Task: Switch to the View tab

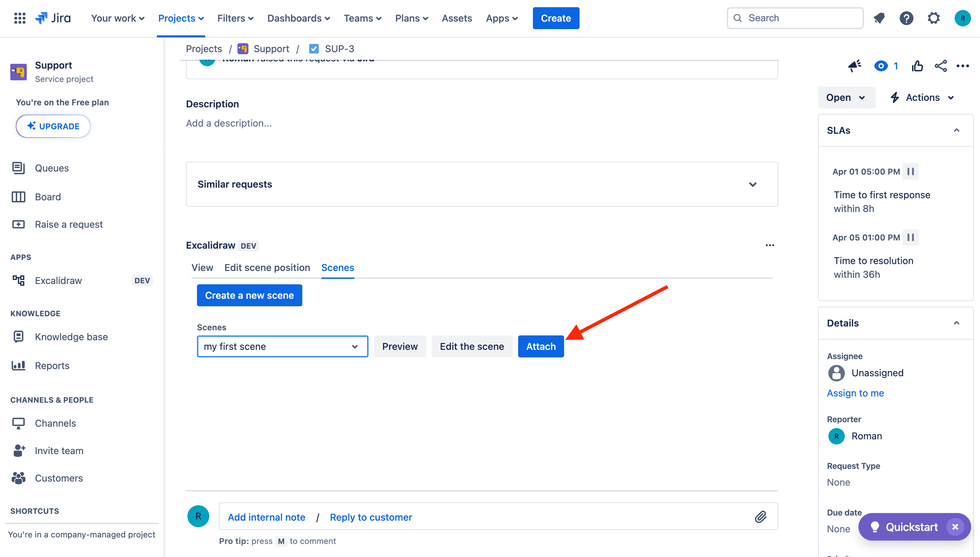Action: pyautogui.click(x=202, y=268)
